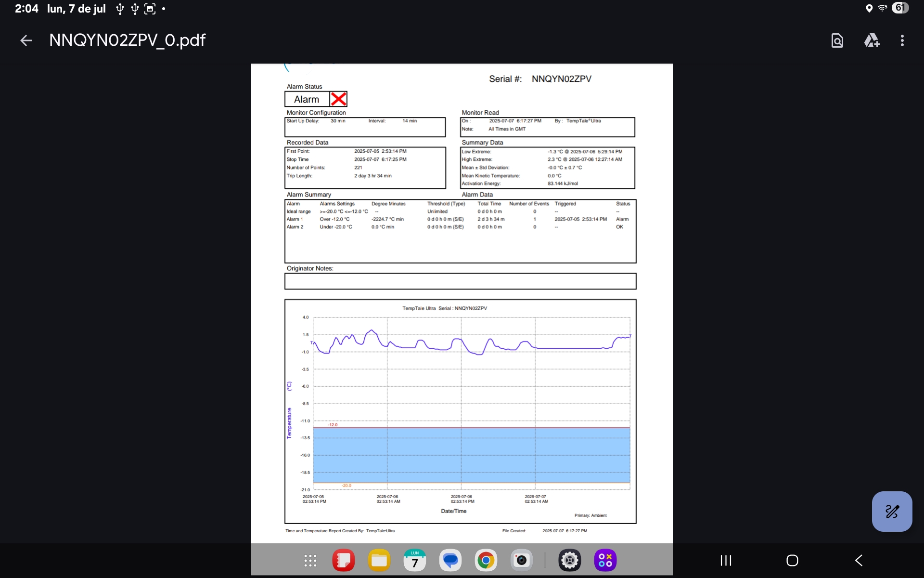Tap the red X Alarm status box
The image size is (924, 578).
[x=338, y=99]
